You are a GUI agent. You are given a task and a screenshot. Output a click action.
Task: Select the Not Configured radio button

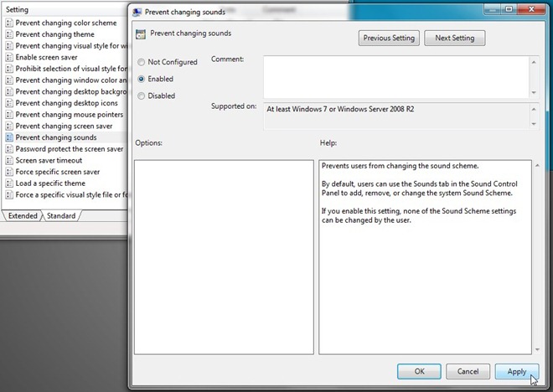(x=141, y=62)
